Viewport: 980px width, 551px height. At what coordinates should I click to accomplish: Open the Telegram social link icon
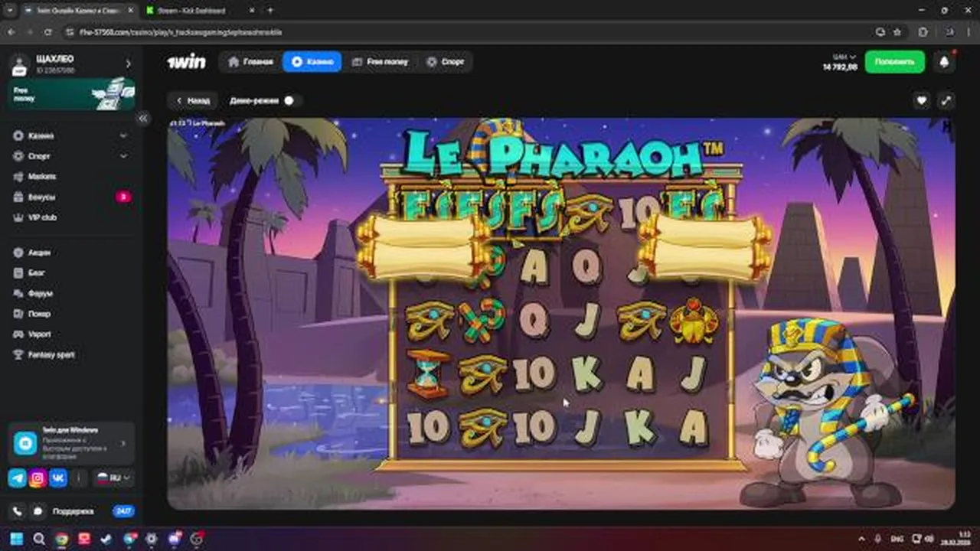tap(17, 478)
